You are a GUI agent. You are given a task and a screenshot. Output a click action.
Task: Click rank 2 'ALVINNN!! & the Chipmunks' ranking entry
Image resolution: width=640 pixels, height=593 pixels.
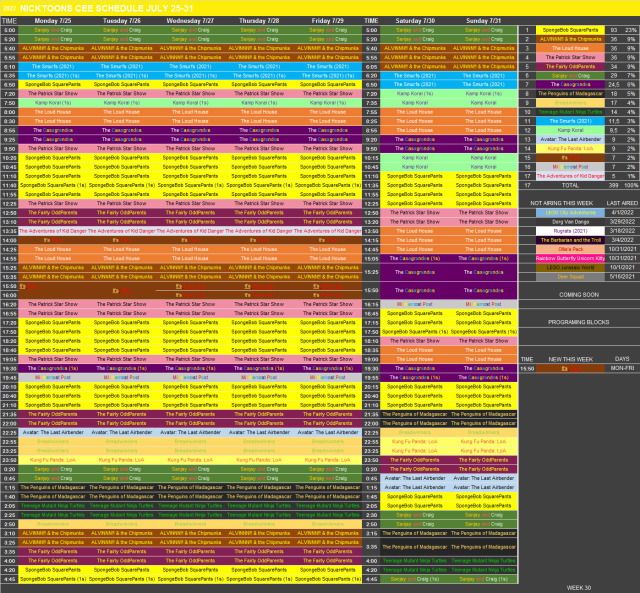click(x=570, y=39)
